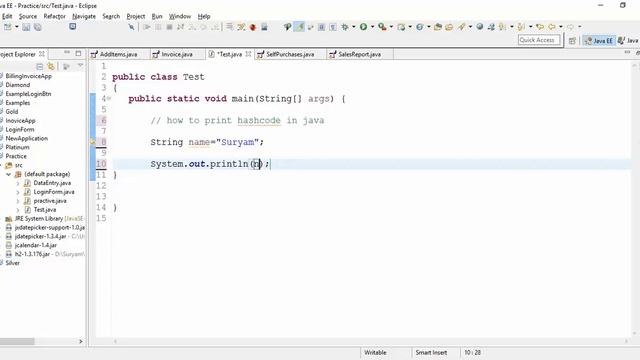This screenshot has width=640, height=360.
Task: Click the Project Explorer horizontal scrollbar
Action: coord(40,341)
